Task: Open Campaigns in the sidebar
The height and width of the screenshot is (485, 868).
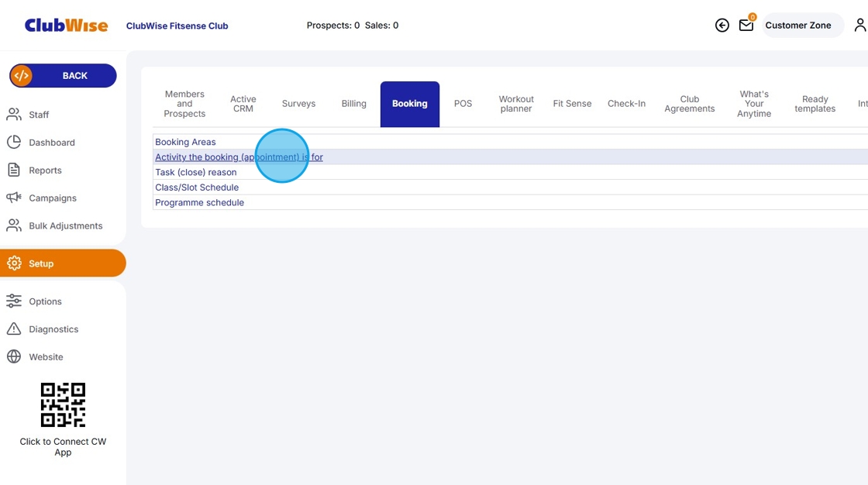Action: 53,198
